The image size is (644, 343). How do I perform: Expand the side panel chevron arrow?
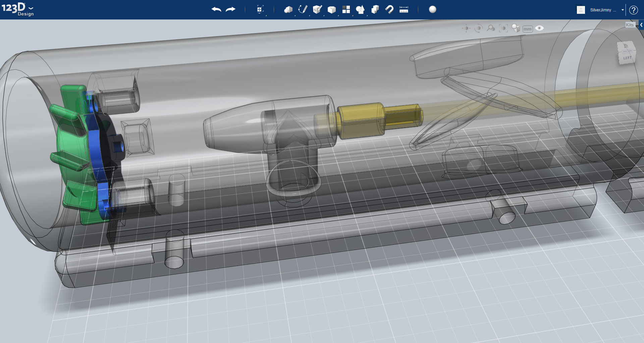pyautogui.click(x=641, y=25)
